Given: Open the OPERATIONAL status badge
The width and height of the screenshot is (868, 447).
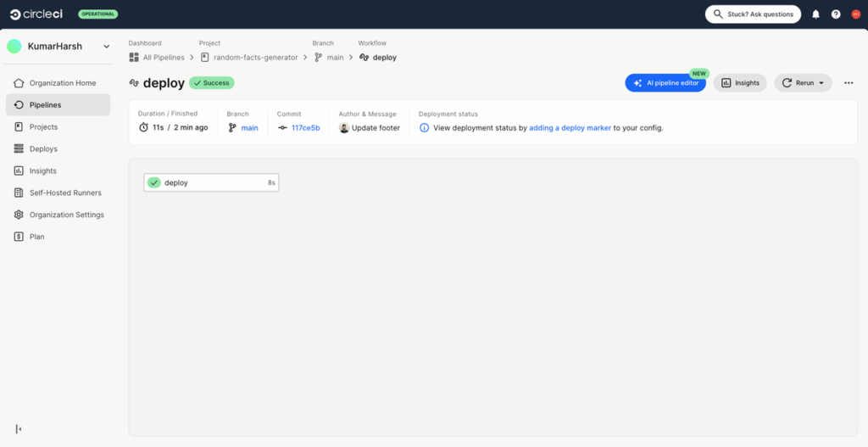Looking at the screenshot, I should 98,14.
